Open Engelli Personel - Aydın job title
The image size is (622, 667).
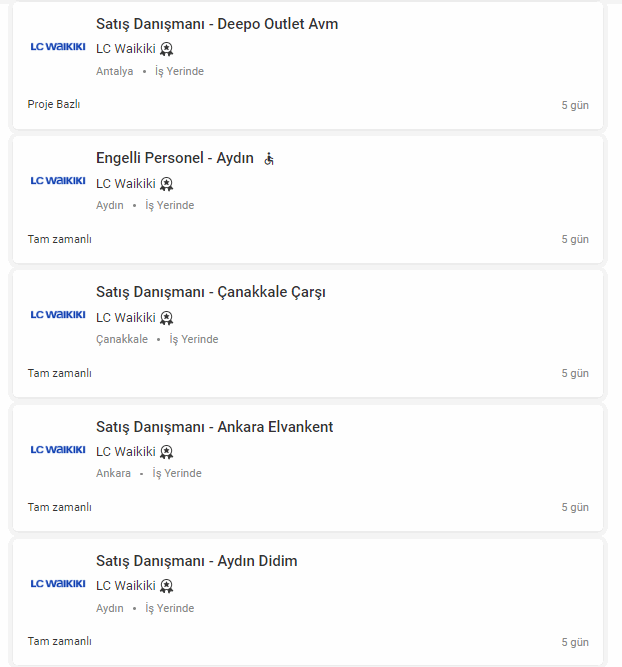point(175,158)
